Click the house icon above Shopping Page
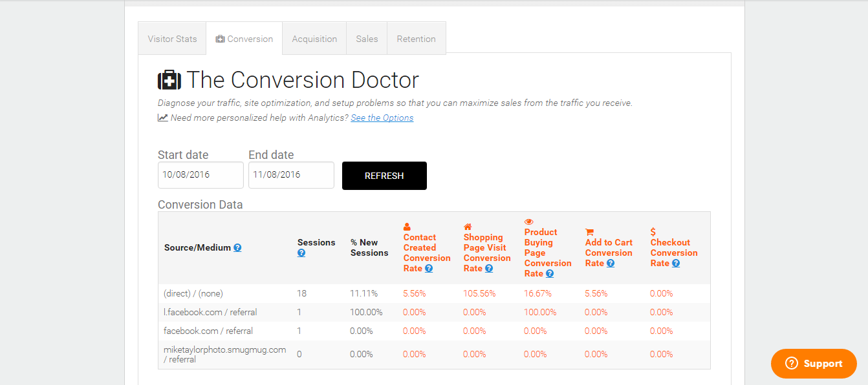The image size is (868, 385). 468,227
